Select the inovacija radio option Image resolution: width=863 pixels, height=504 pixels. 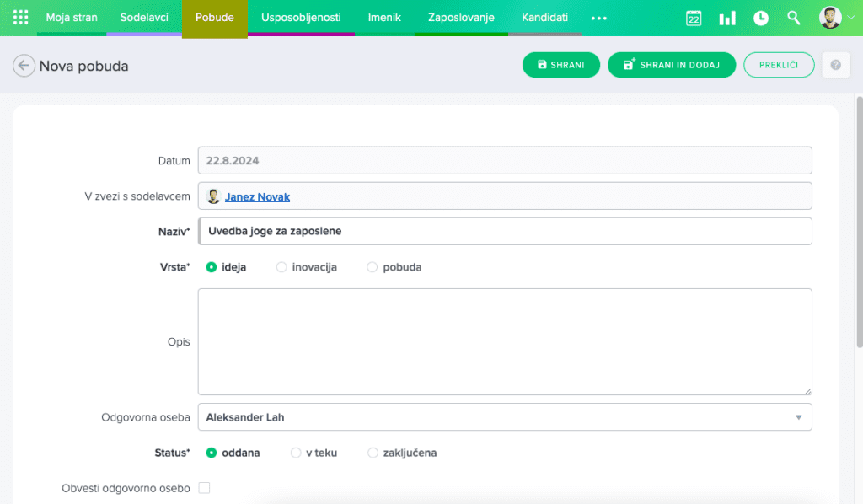coord(281,267)
